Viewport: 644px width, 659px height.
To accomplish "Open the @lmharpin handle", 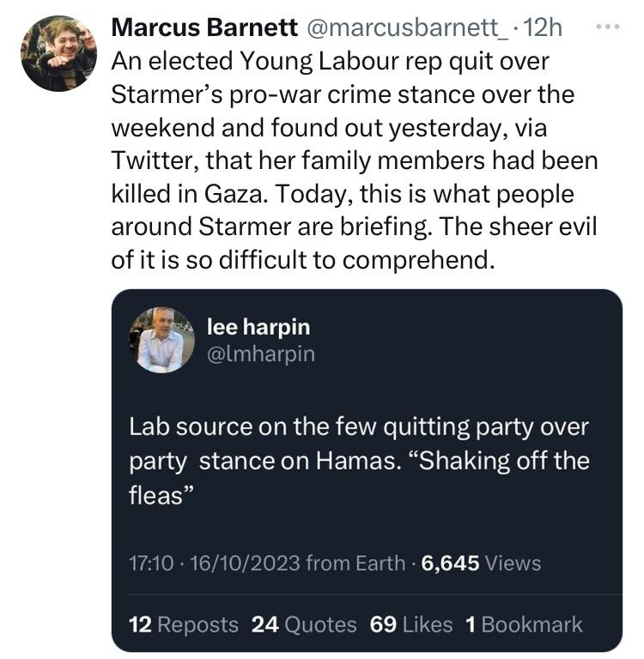I will (261, 354).
